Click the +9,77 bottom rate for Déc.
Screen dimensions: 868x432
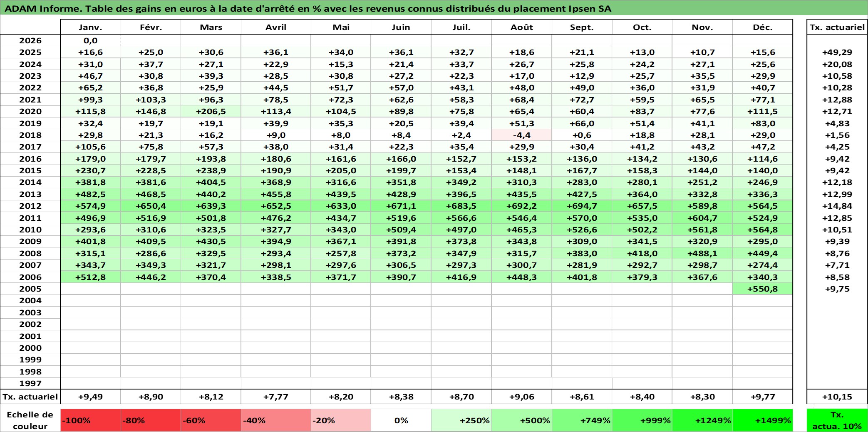point(762,397)
